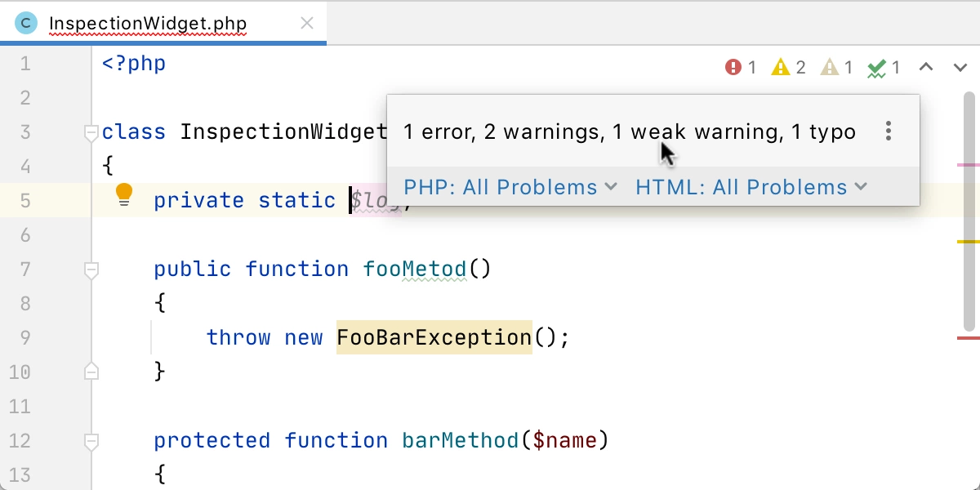980x490 pixels.
Task: Open the three-dot options menu in popup
Action: (889, 131)
